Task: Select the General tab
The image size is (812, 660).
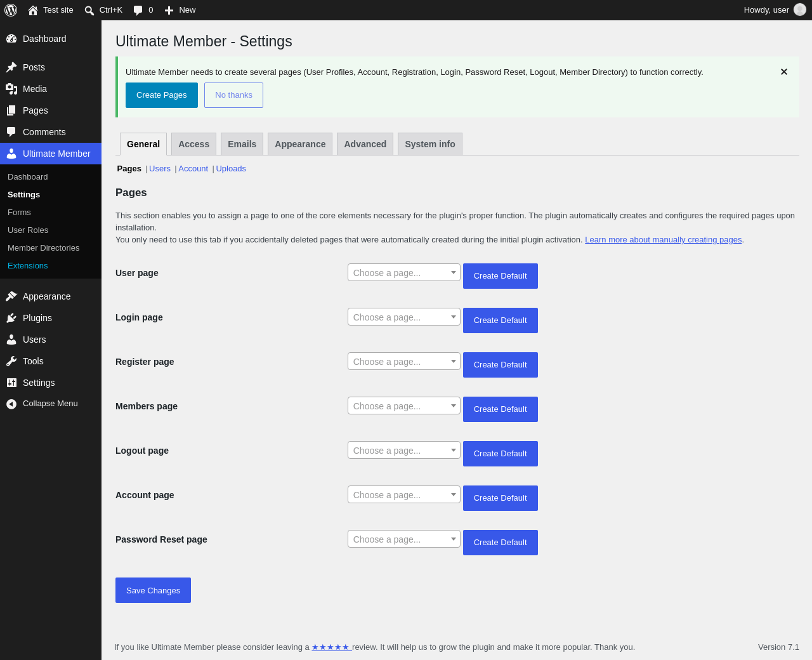Action: [143, 144]
